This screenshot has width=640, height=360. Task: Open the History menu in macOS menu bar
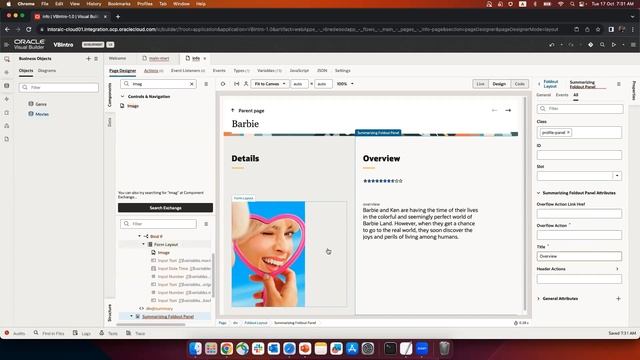point(93,4)
